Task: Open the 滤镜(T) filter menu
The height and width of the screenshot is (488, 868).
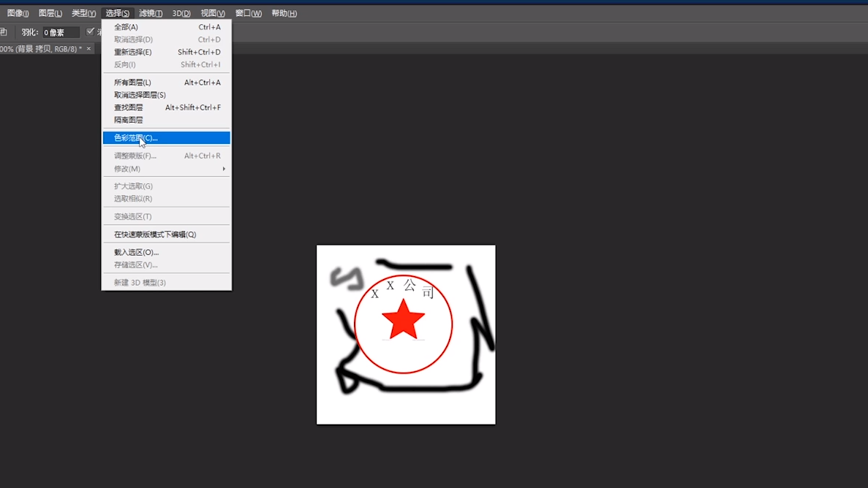Action: (x=151, y=13)
